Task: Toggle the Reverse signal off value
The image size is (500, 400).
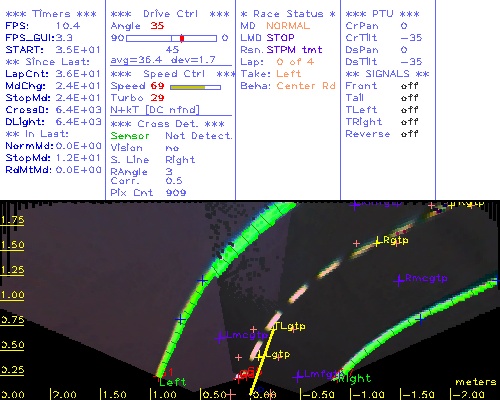Action: click(x=409, y=134)
